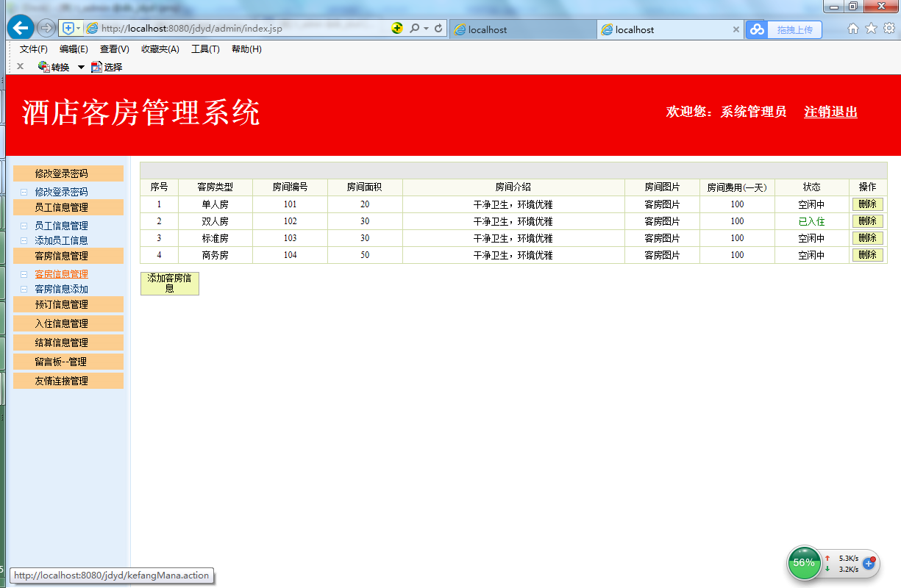Viewport: 901px width, 588px height.
Task: Delete room 102 with 删除 button
Action: pyautogui.click(x=868, y=221)
